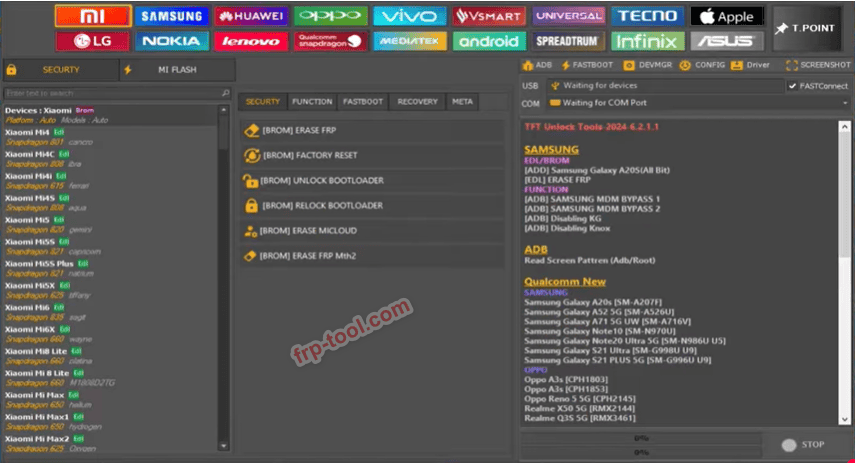This screenshot has width=855, height=463.
Task: Open the ADB toolbar item
Action: (538, 65)
